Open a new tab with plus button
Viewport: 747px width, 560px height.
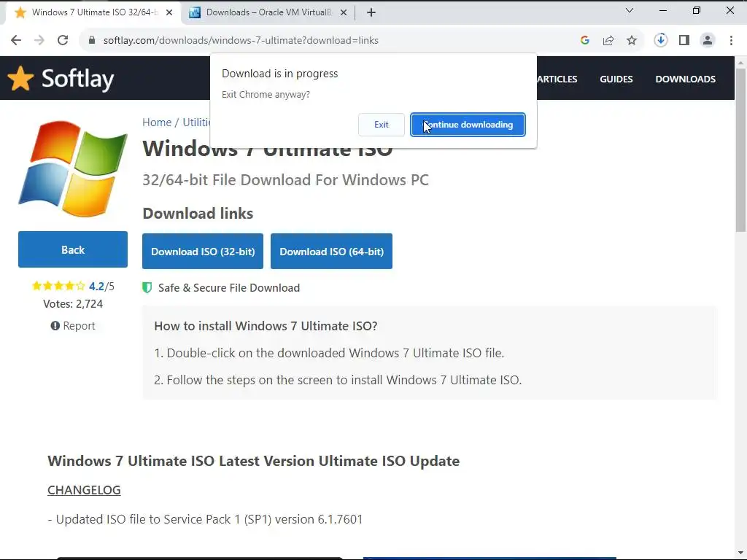coord(371,13)
